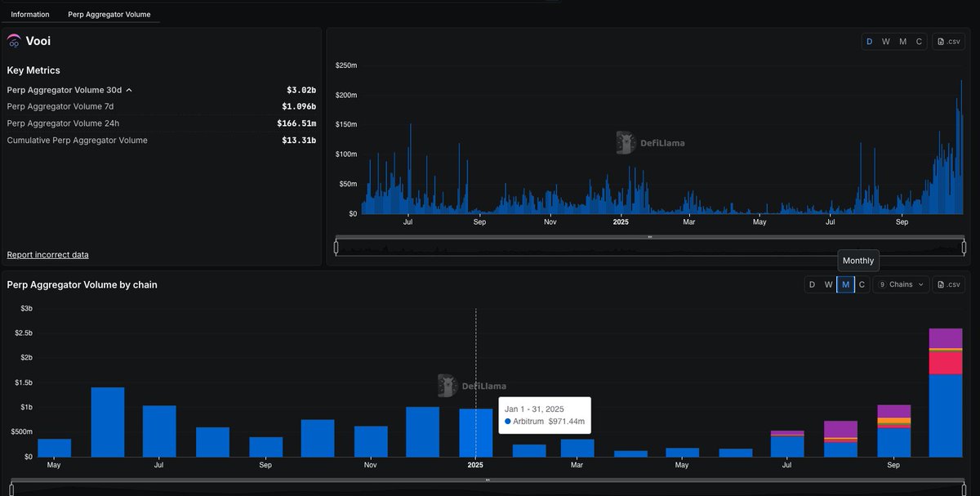Click the DefiLlama watermark in top chart
Viewport: 980px width, 496px height.
pos(650,143)
